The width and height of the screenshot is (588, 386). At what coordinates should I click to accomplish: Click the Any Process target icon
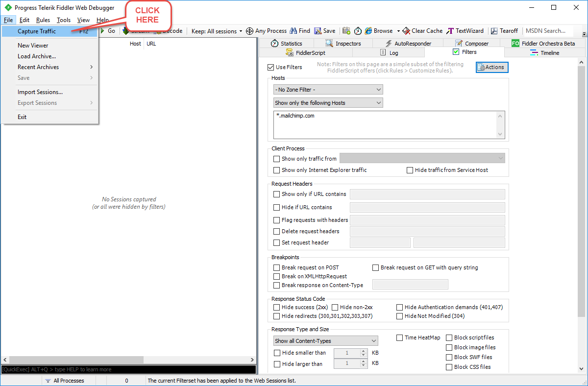coord(249,31)
